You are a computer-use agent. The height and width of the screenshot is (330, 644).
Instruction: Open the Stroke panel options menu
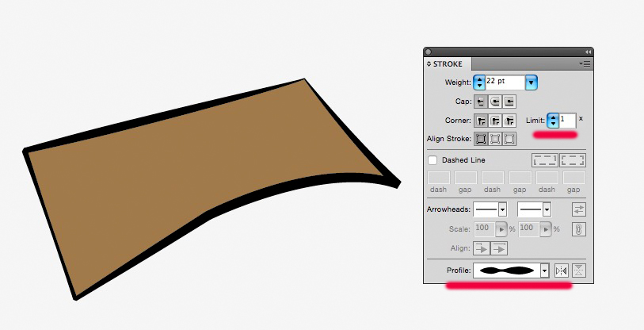coord(585,63)
